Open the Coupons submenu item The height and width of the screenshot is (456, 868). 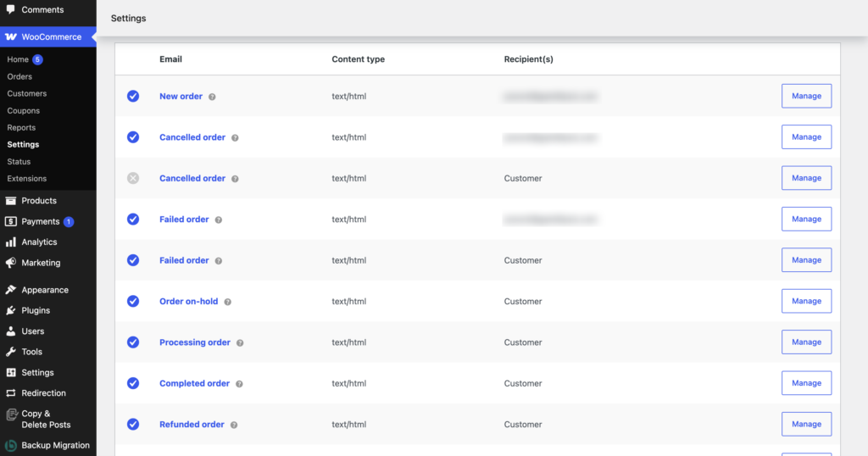(23, 111)
